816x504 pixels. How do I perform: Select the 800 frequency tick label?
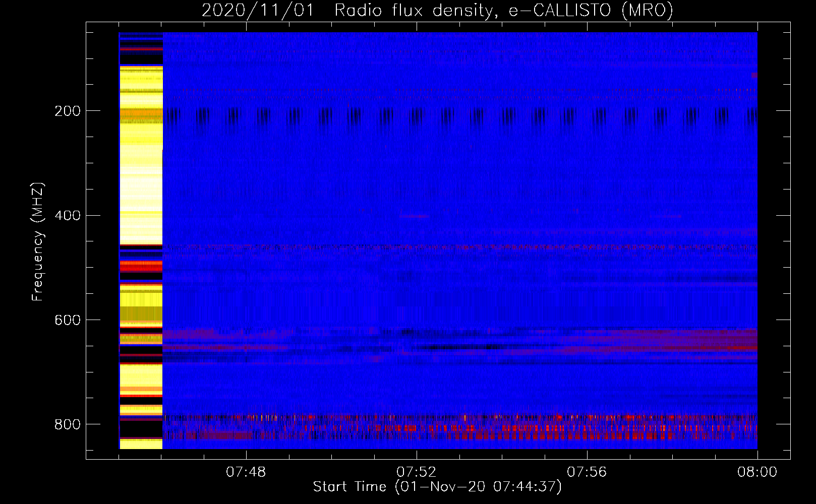tap(68, 424)
